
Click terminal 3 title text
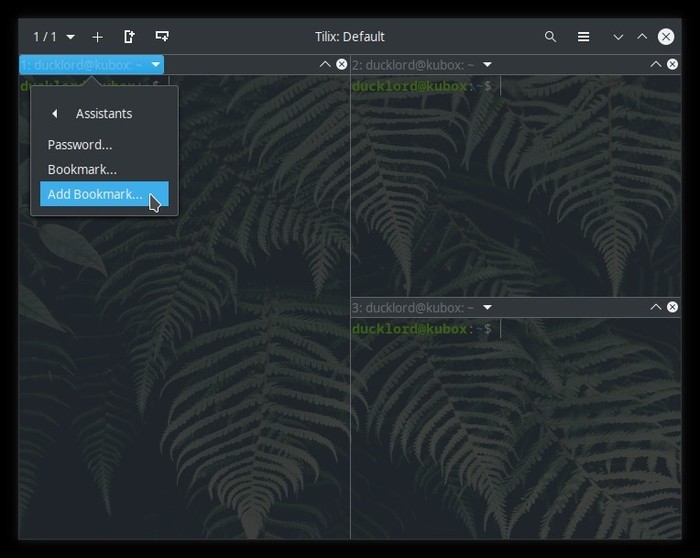(x=413, y=308)
